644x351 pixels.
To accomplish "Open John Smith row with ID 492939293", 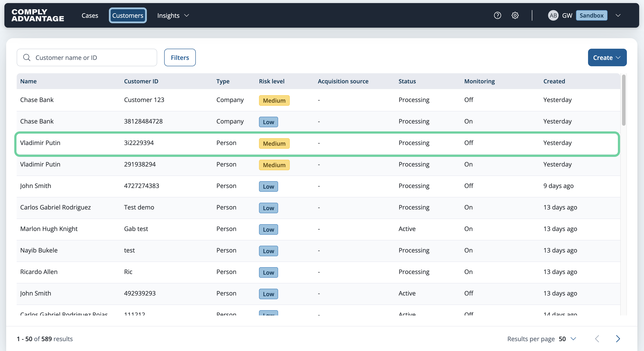I will coord(318,293).
